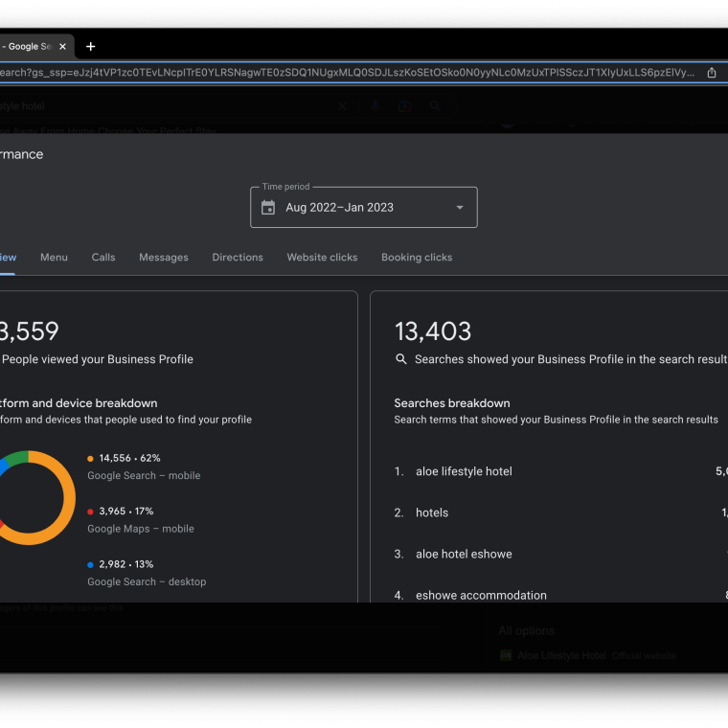728x728 pixels.
Task: Click the orange dot for Google Search – mobile
Action: click(91, 459)
